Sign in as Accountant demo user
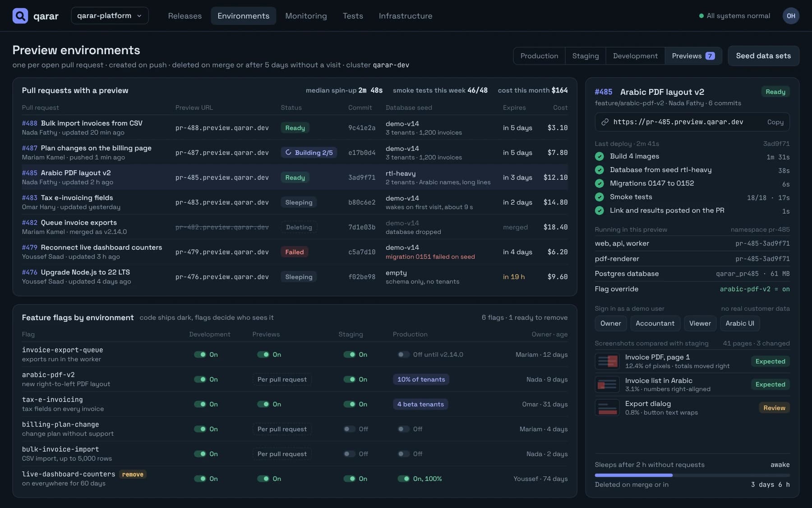The width and height of the screenshot is (812, 508). coord(655,323)
